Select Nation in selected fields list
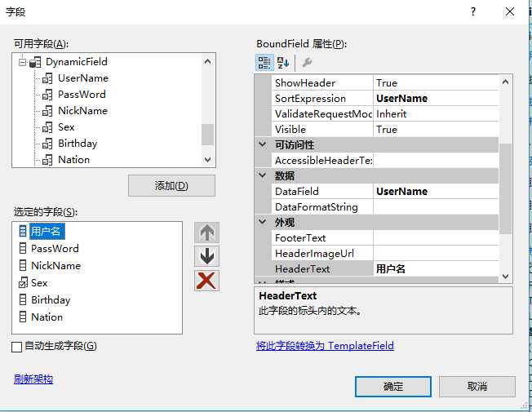This screenshot has height=412, width=532. (x=47, y=317)
